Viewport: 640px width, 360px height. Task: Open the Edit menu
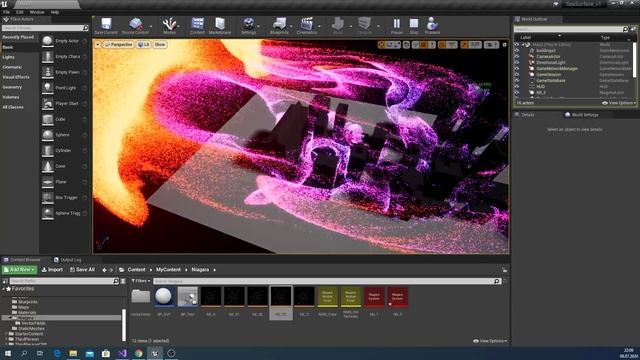coord(20,12)
